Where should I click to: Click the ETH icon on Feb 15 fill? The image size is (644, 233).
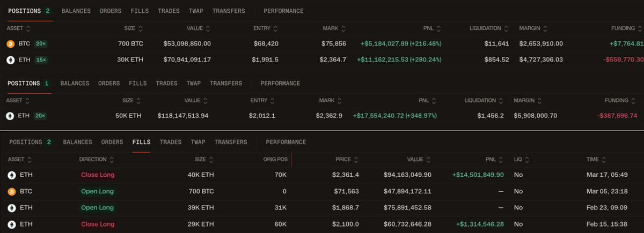(x=11, y=224)
